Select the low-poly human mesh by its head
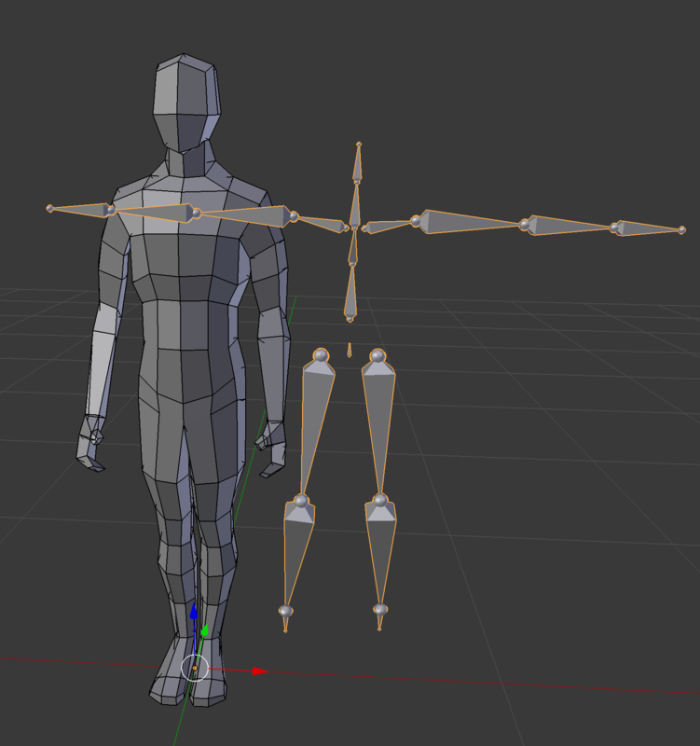This screenshot has width=700, height=746. click(x=186, y=103)
